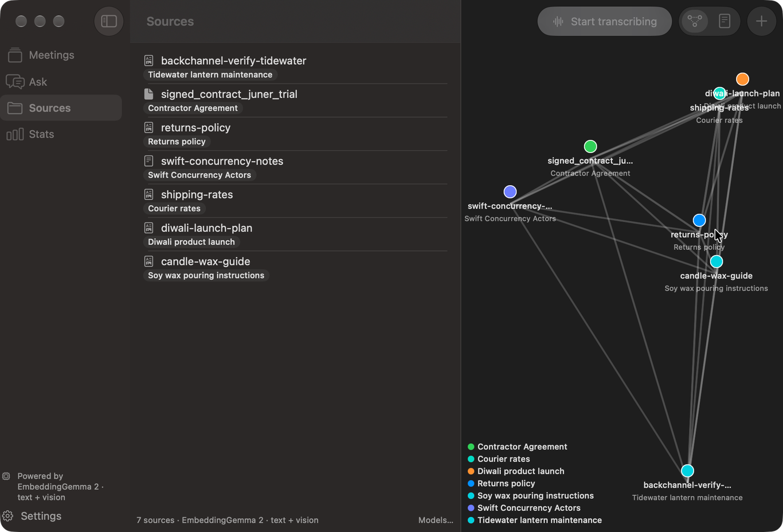Click the file icon beside returns-policy
This screenshot has width=783, height=532.
coord(148,127)
